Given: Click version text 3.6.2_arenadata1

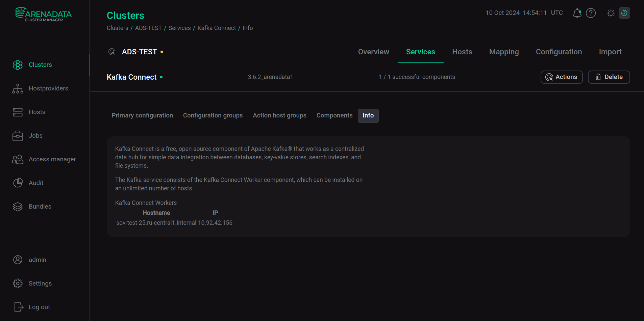Looking at the screenshot, I should point(270,77).
